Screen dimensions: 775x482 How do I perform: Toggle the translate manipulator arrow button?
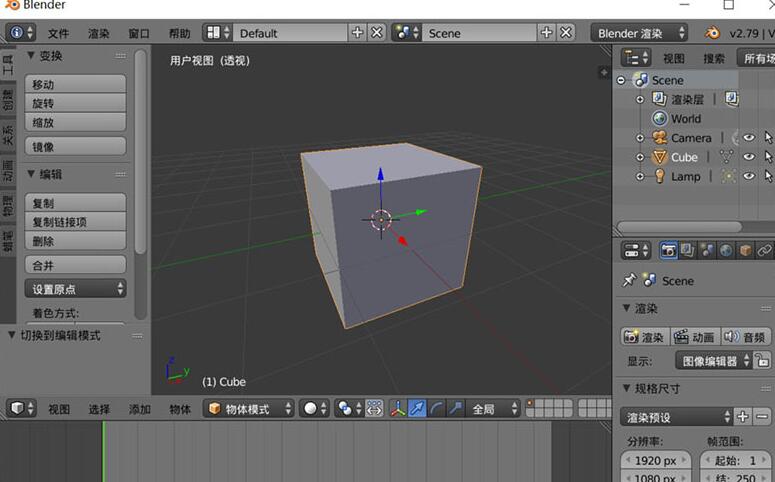coord(417,409)
